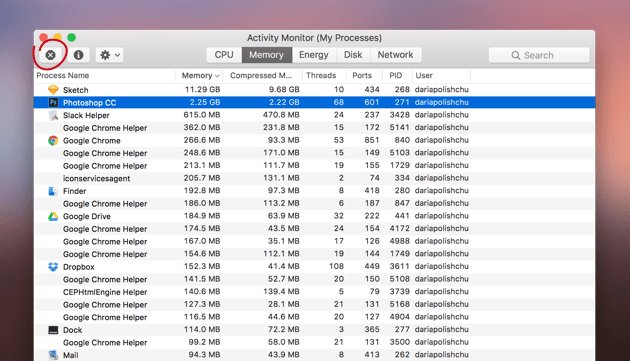This screenshot has height=361, width=630.
Task: Select the Dropbox process name
Action: point(79,267)
